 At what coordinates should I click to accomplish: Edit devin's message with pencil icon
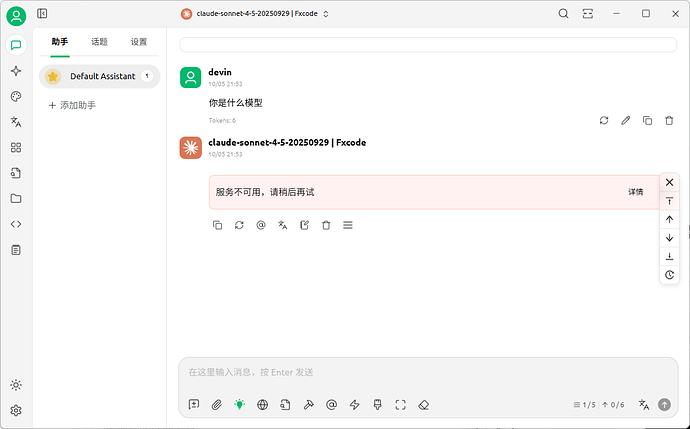pos(625,121)
